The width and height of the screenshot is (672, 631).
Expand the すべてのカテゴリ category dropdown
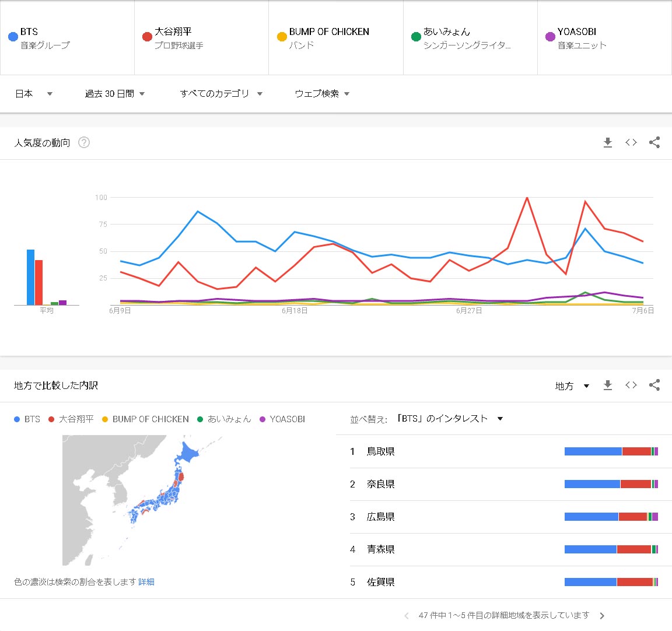(x=221, y=94)
